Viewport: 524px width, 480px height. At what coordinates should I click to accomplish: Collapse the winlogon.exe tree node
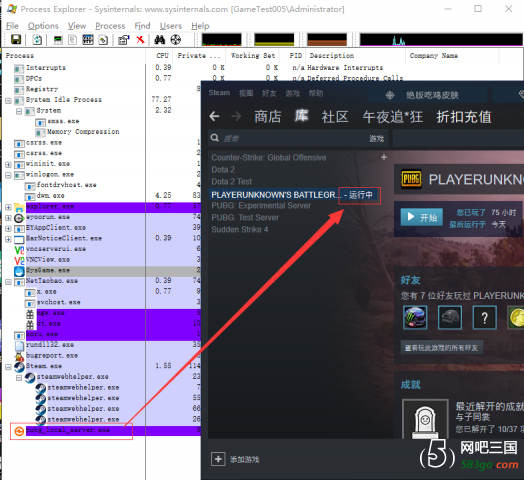[x=8, y=175]
